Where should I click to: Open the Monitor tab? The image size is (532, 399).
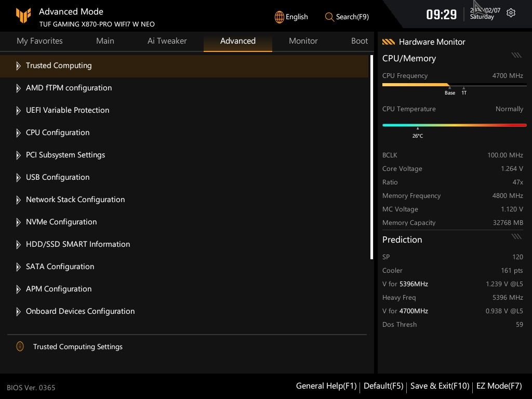303,41
